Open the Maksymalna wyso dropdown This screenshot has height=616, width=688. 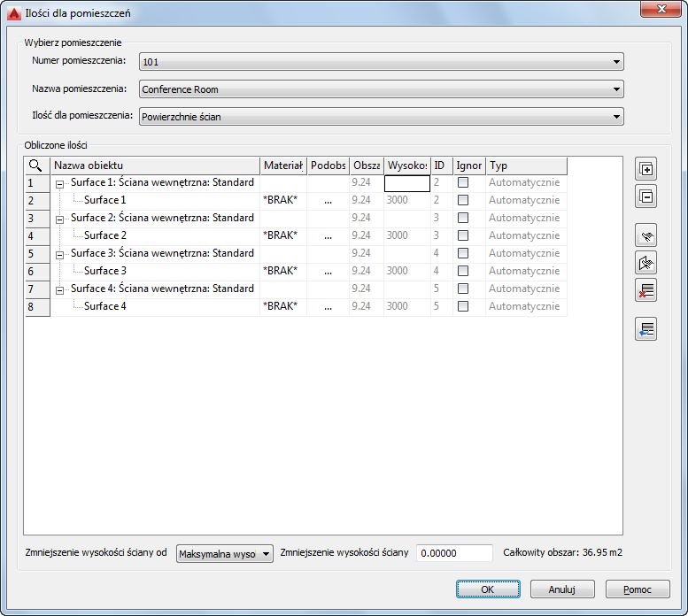click(225, 554)
